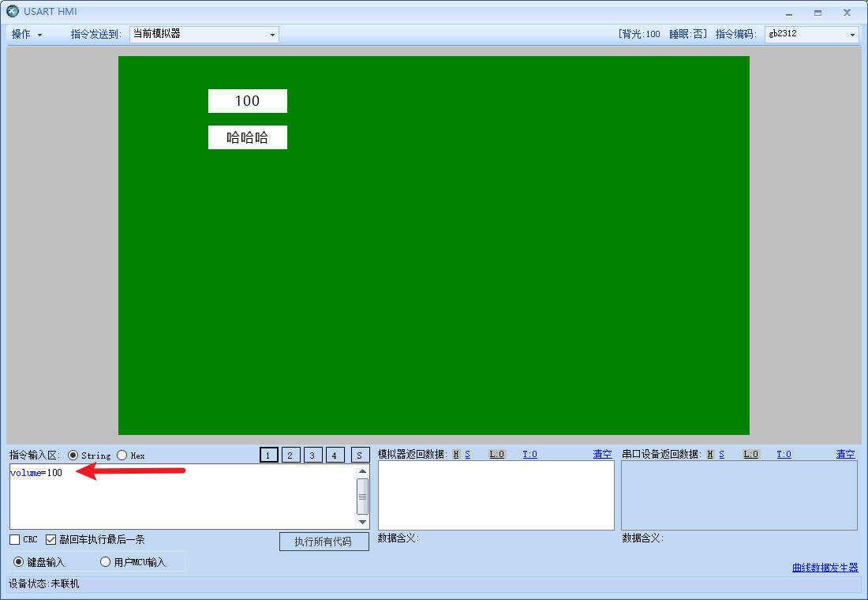Open 曲线数据发生器 link
868x600 pixels.
tap(825, 568)
